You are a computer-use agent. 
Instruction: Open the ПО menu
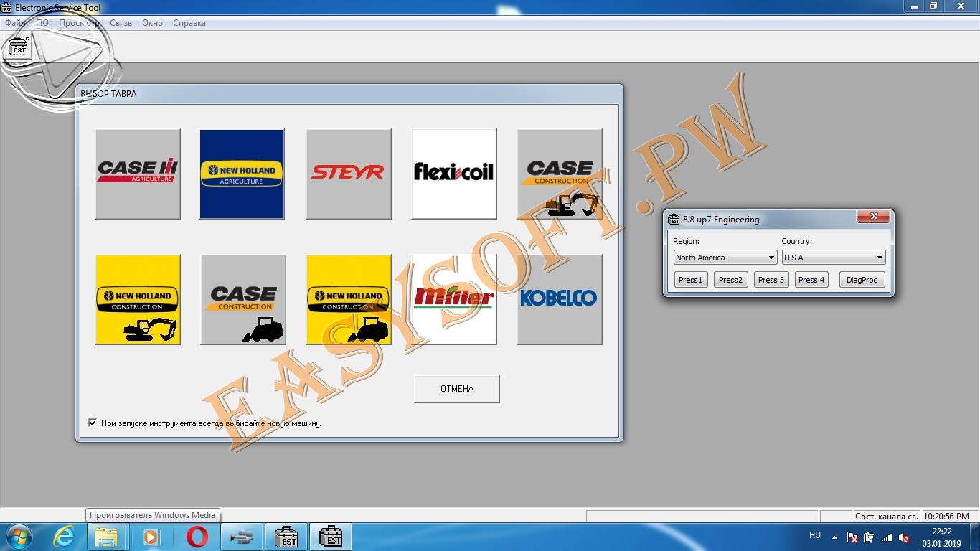point(42,23)
